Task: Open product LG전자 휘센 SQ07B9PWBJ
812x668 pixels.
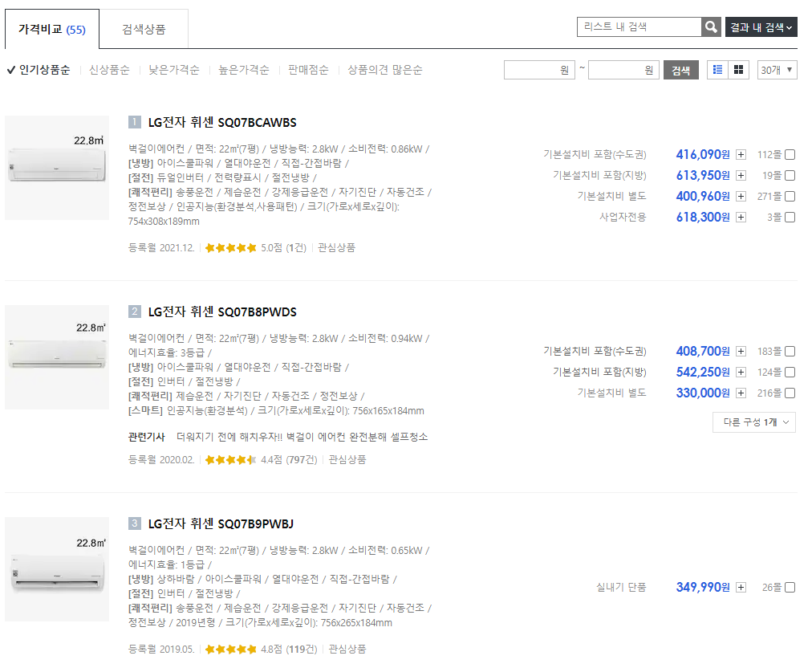Action: tap(221, 524)
